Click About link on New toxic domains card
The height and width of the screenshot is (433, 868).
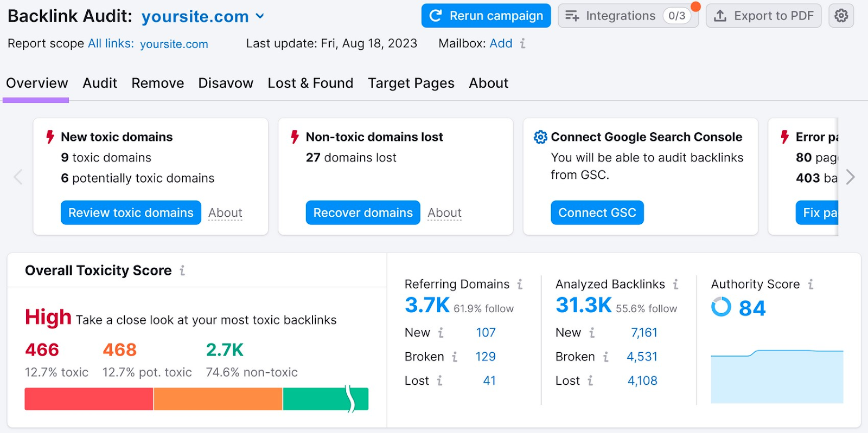tap(225, 213)
